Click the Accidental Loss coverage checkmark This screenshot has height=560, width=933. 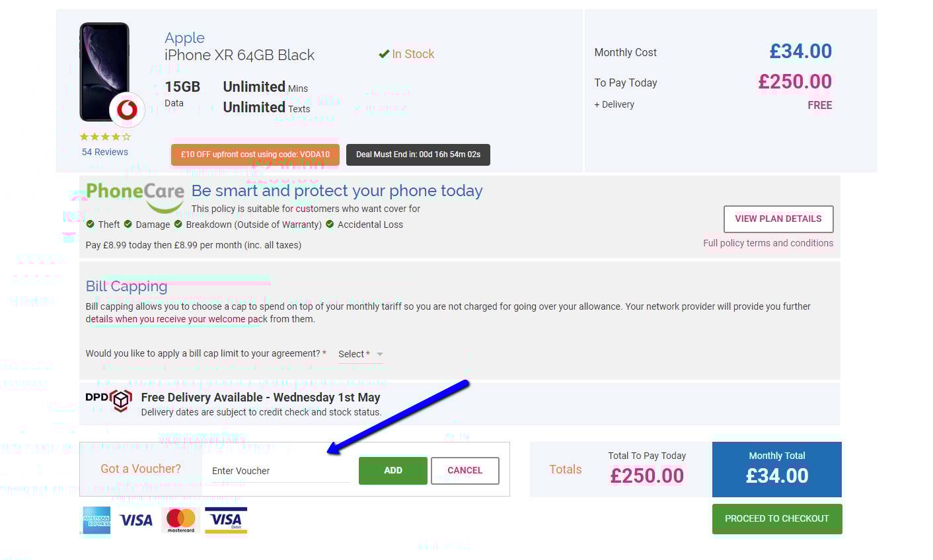click(x=330, y=224)
